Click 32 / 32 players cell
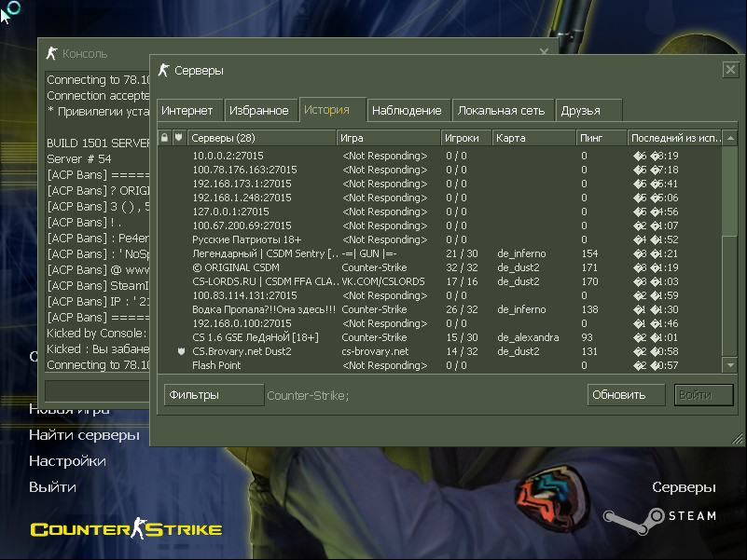747x560 pixels. [462, 267]
